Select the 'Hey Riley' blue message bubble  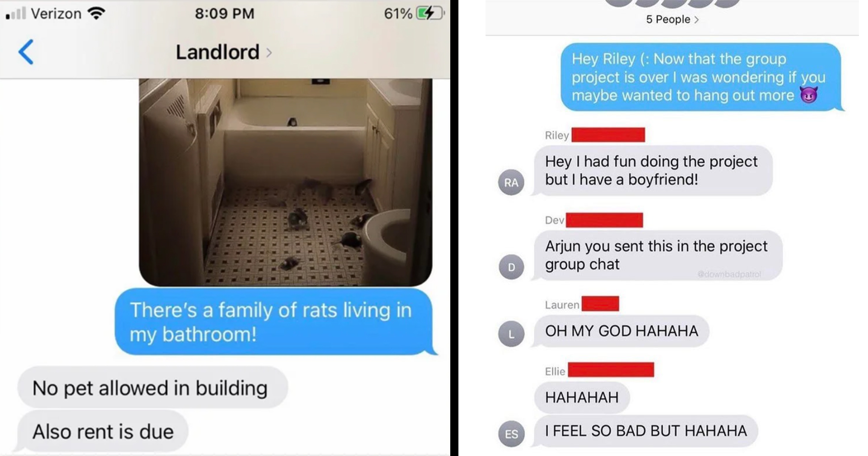click(701, 77)
